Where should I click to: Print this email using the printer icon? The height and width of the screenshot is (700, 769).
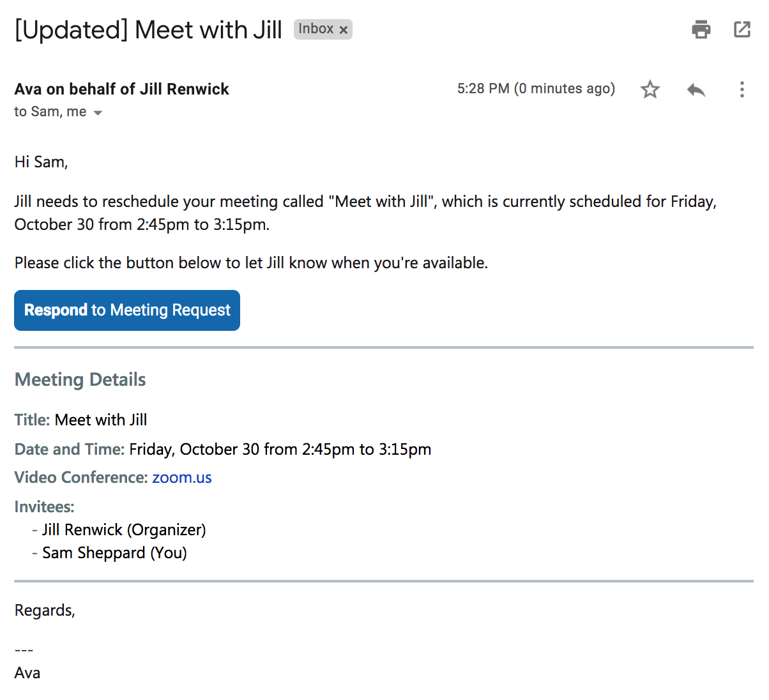tap(701, 29)
